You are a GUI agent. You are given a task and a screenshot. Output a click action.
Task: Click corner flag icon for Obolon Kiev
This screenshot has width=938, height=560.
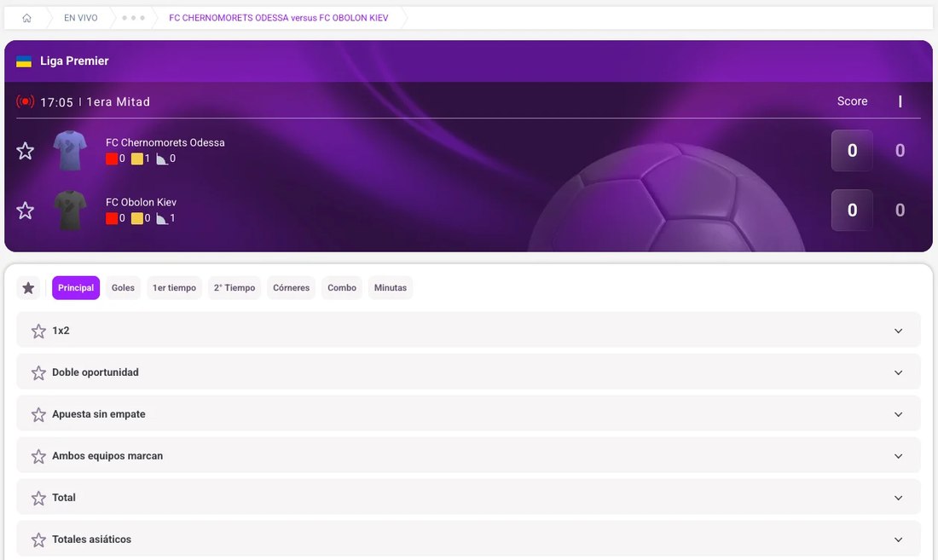point(161,219)
